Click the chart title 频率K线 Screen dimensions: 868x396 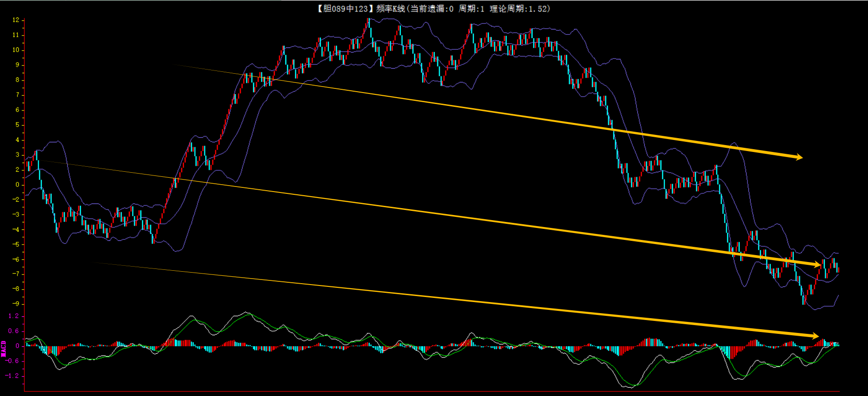(390, 9)
